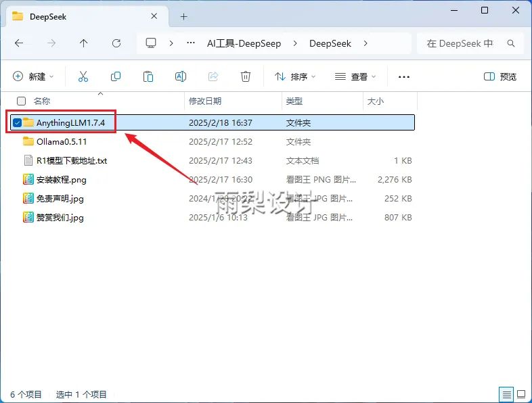
Task: Show hidden path levels via ellipsis
Action: coord(191,43)
